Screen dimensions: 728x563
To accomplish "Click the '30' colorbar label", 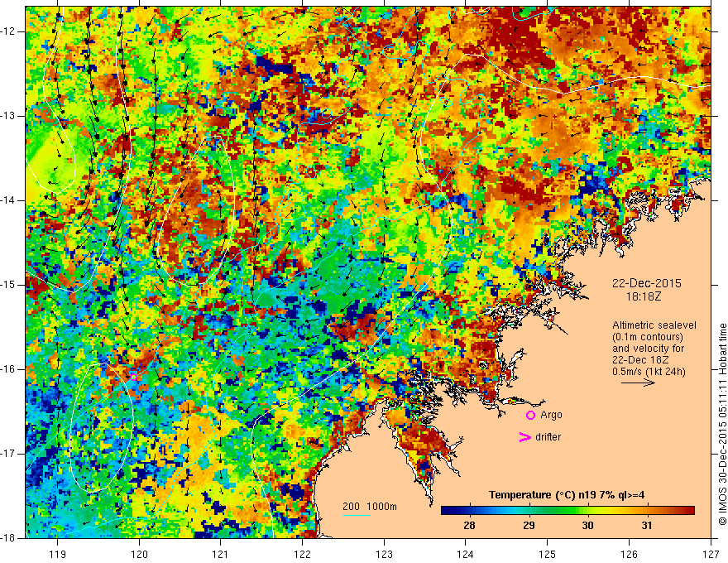I will pyautogui.click(x=588, y=526).
